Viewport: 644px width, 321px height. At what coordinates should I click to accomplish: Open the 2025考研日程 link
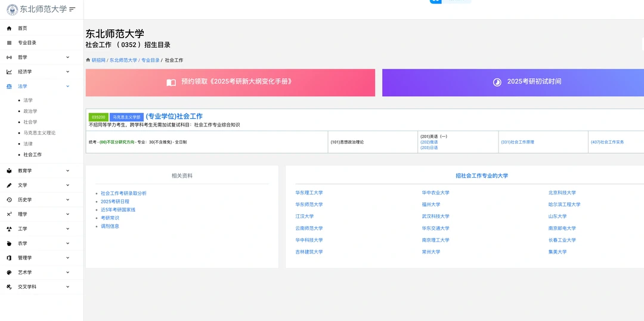[x=115, y=202]
